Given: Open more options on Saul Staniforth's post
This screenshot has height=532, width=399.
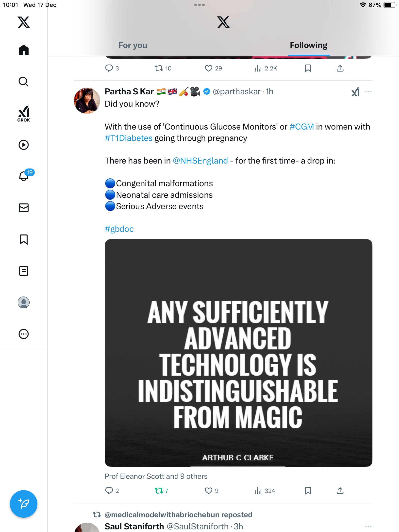Looking at the screenshot, I should tap(368, 527).
